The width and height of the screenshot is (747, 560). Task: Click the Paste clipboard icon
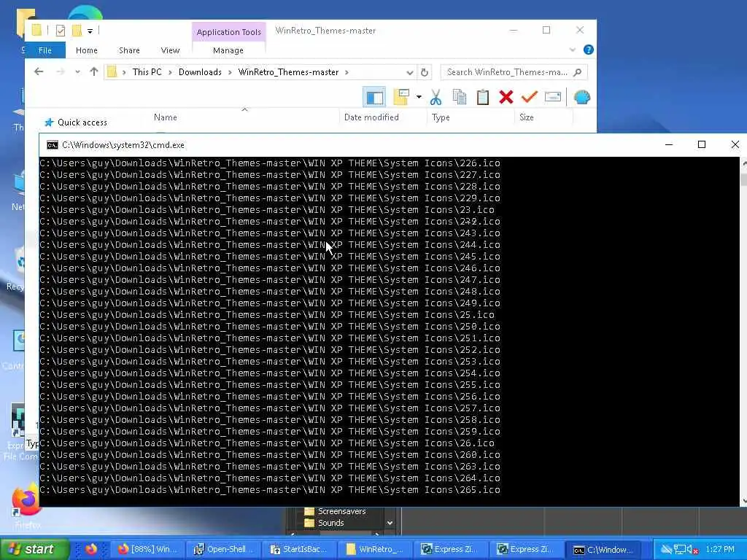coord(483,97)
